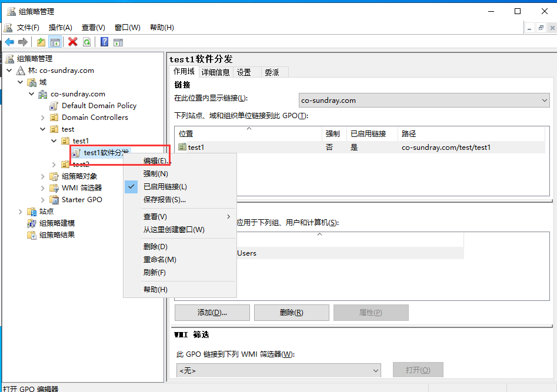Open the 查看(V) menu bar item
557x392 pixels.
(94, 28)
